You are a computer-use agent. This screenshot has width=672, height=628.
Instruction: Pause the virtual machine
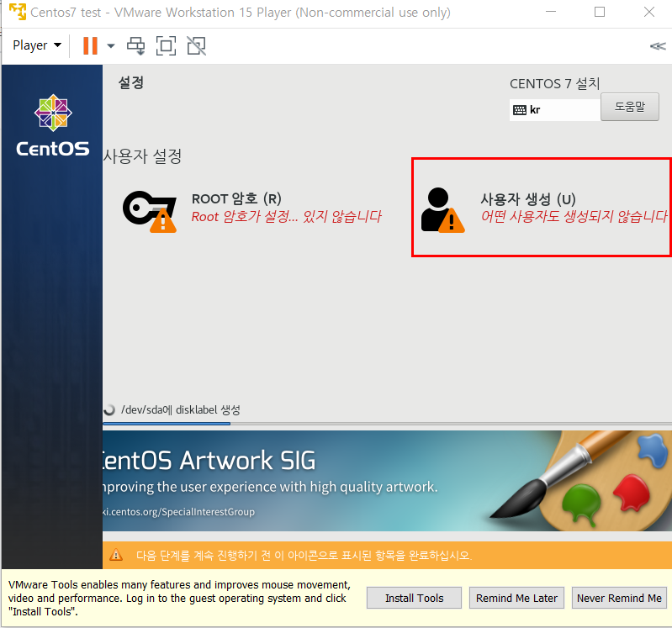(91, 45)
